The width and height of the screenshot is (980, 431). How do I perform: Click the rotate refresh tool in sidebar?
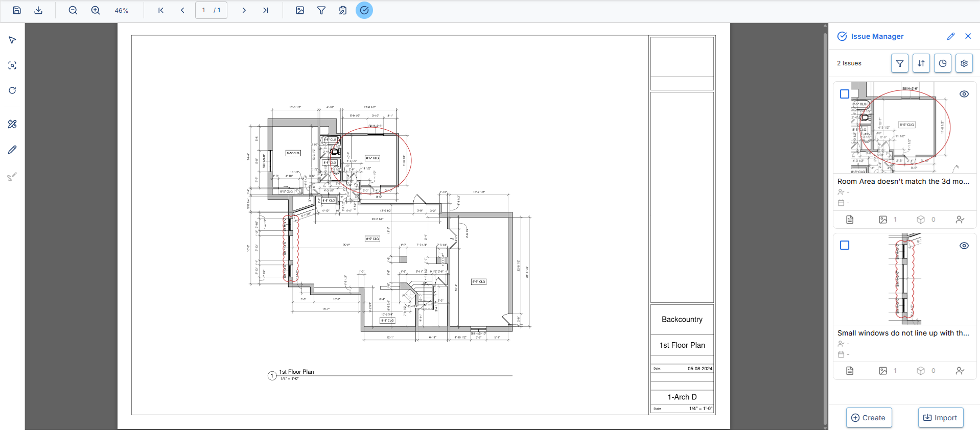pos(12,90)
